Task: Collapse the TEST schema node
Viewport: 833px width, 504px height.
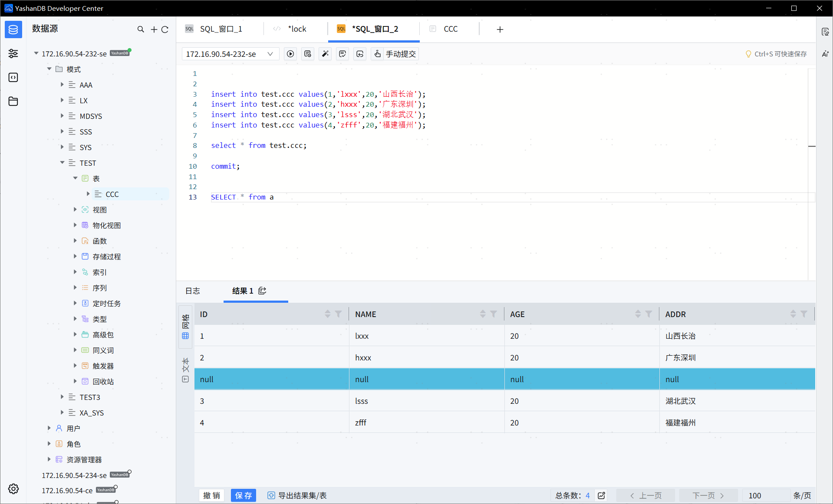Action: coord(62,163)
